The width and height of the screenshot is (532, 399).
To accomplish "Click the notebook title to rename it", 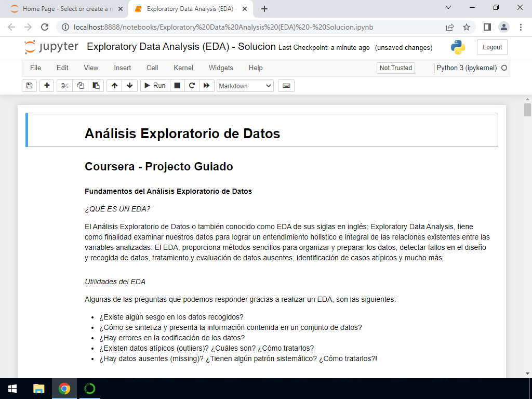I will pos(181,46).
